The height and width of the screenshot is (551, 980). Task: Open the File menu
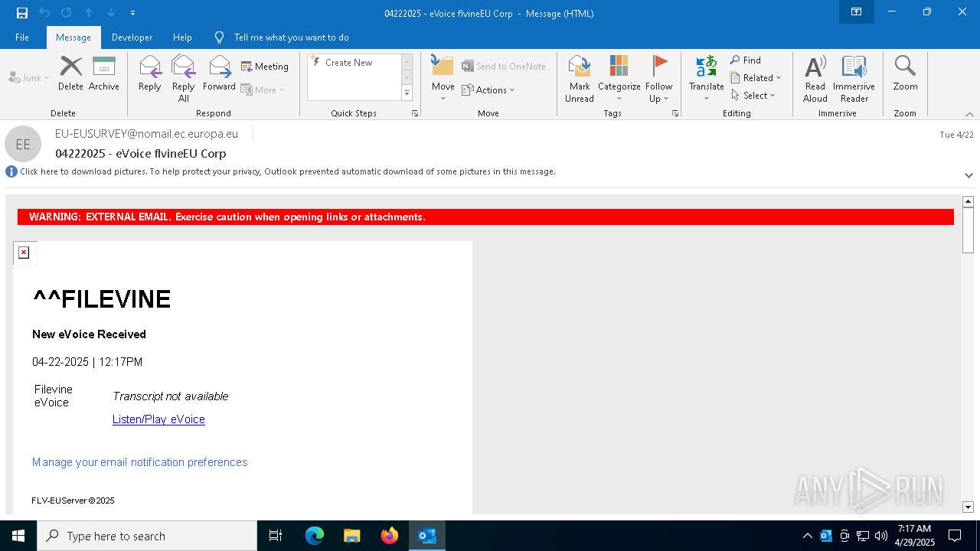(22, 37)
